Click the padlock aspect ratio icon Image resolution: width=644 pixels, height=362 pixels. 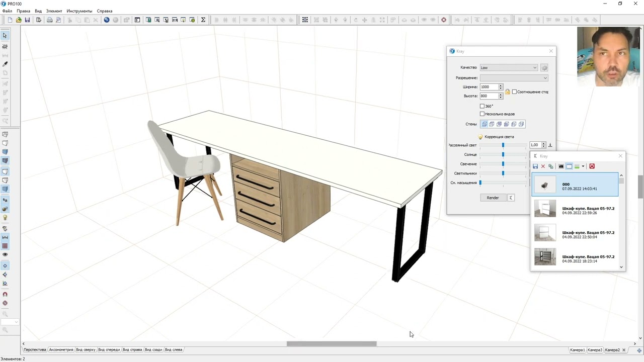507,92
